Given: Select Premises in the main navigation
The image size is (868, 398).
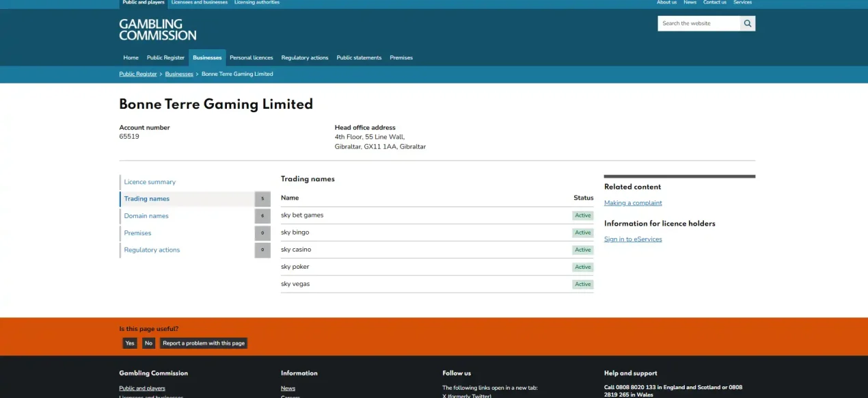Looking at the screenshot, I should click(x=401, y=57).
